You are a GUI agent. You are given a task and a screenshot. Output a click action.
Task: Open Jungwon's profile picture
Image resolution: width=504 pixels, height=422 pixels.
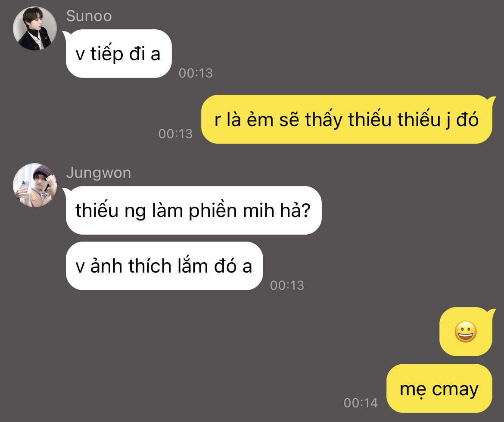point(35,185)
